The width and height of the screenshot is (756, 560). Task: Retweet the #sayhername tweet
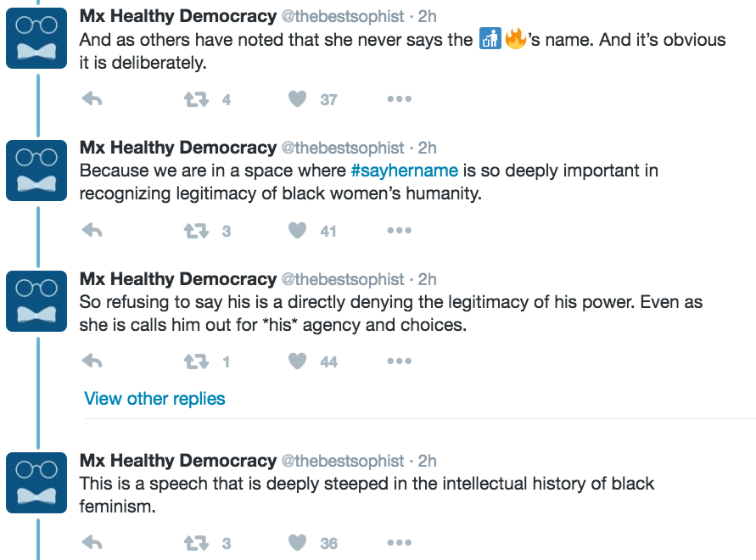196,231
